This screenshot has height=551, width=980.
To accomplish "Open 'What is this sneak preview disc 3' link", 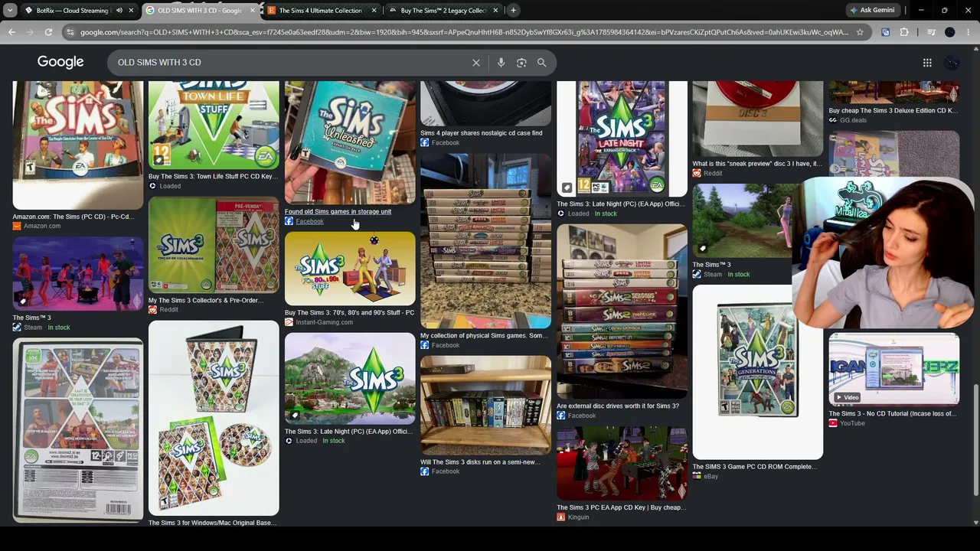I will 757,164.
